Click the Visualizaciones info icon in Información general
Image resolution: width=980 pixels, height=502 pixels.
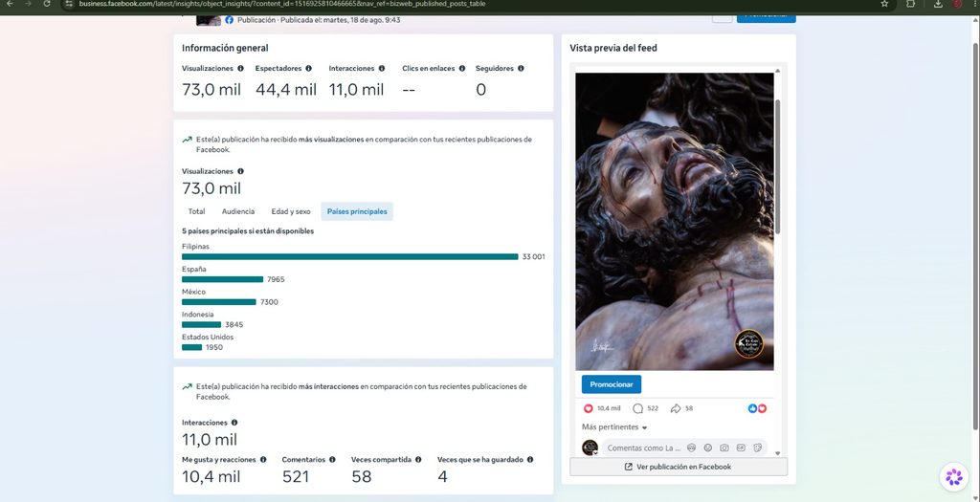coord(240,69)
